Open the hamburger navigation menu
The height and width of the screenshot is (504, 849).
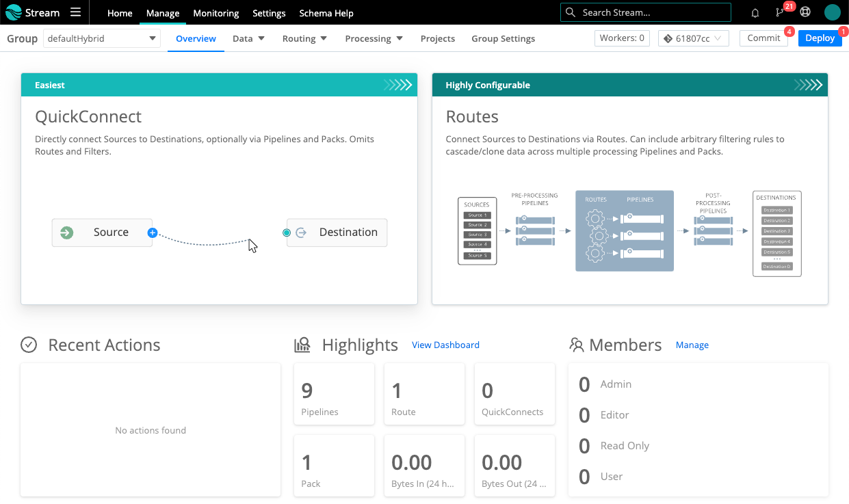(75, 12)
